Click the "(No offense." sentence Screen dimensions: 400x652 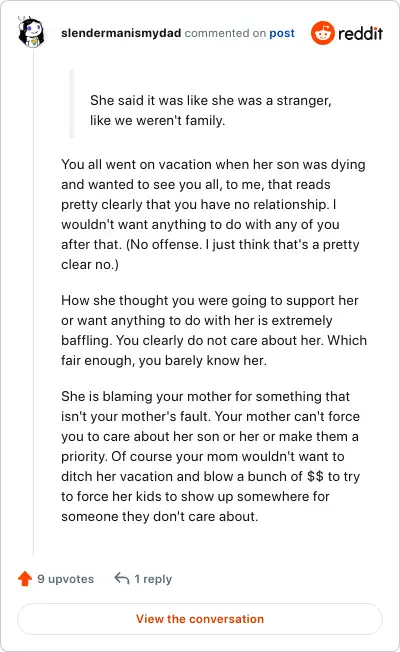coord(164,244)
